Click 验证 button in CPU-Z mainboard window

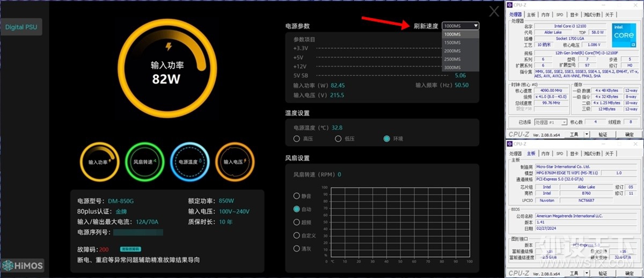pyautogui.click(x=603, y=273)
